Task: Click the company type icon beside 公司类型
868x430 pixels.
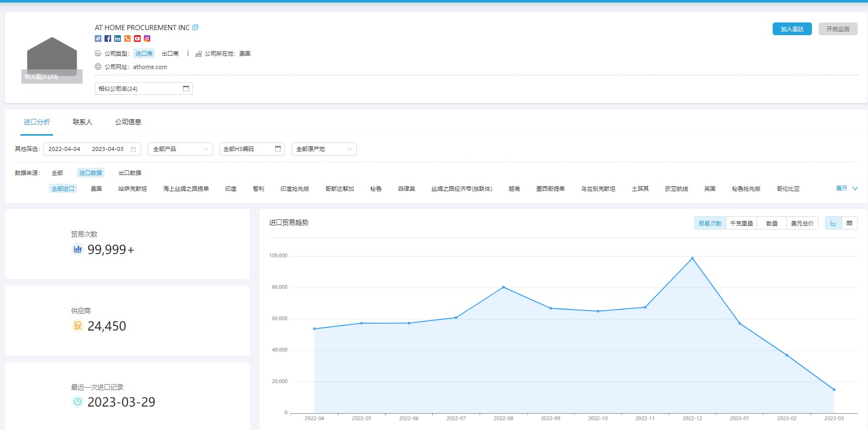Action: [x=98, y=54]
